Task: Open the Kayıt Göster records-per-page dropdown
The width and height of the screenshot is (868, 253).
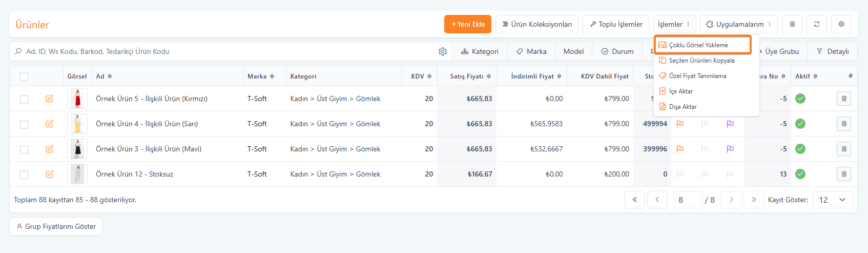Action: click(832, 200)
